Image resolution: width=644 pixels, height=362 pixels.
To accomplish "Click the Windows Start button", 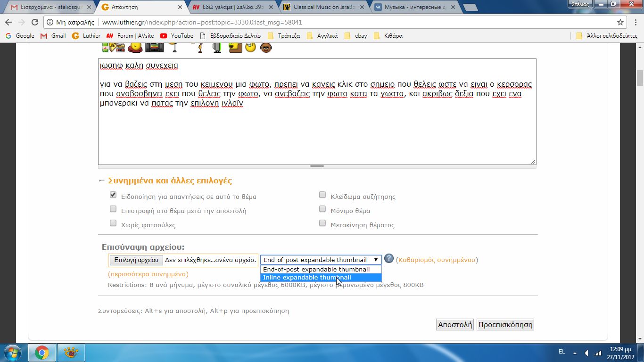I will [12, 352].
